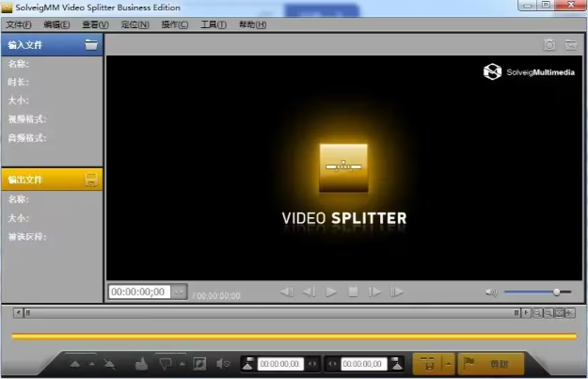This screenshot has width=588, height=379.
Task: Open the 工具(T) menu
Action: pos(214,24)
